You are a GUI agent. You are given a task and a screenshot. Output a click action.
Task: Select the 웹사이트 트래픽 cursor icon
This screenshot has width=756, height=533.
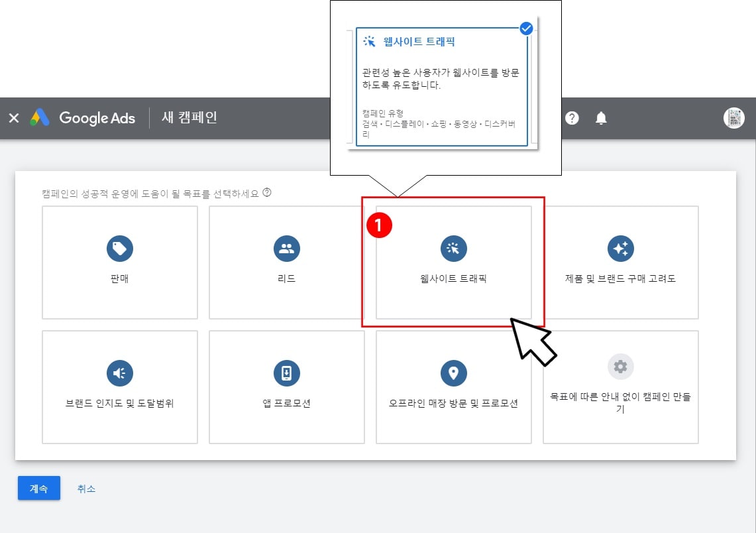[x=454, y=249]
